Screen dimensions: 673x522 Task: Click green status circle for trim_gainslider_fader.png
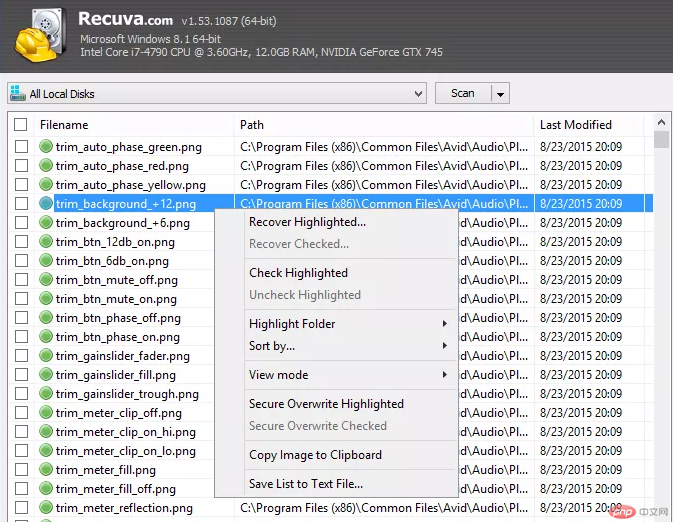coord(46,355)
